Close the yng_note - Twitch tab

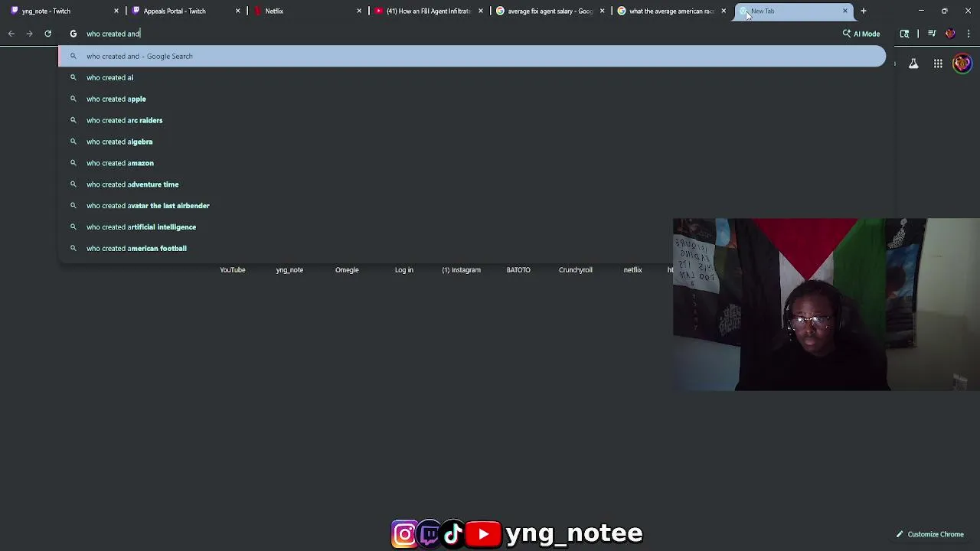(x=116, y=11)
